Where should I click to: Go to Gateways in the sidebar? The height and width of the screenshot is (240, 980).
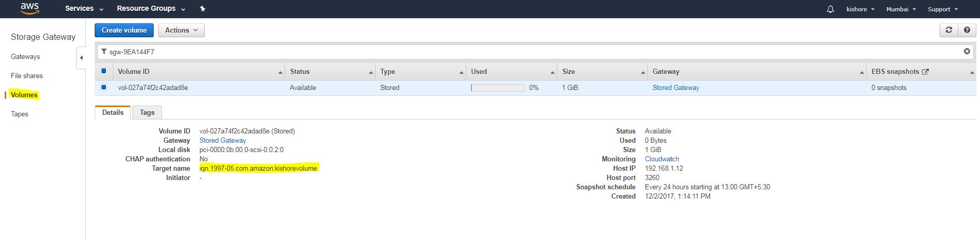click(x=25, y=56)
